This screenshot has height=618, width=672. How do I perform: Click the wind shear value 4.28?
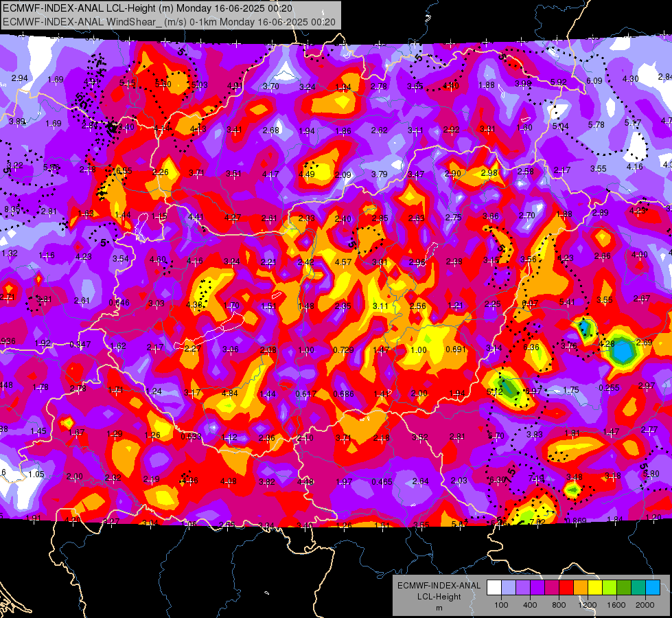click(x=606, y=343)
